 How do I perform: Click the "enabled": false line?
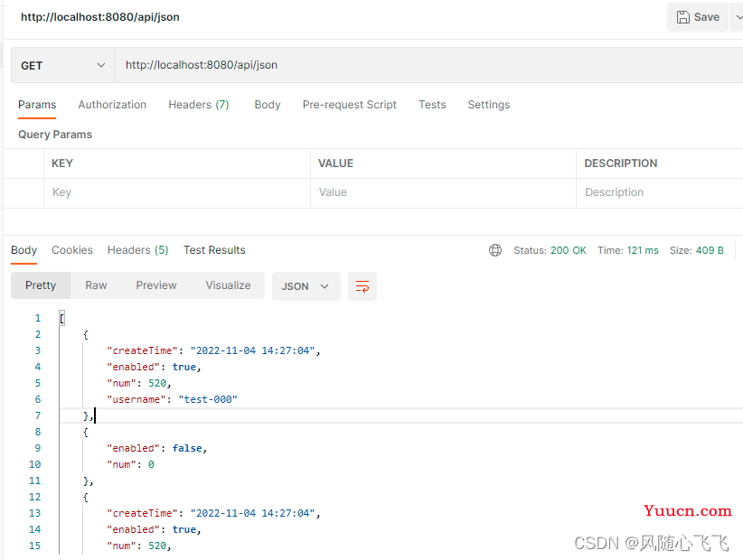(157, 448)
